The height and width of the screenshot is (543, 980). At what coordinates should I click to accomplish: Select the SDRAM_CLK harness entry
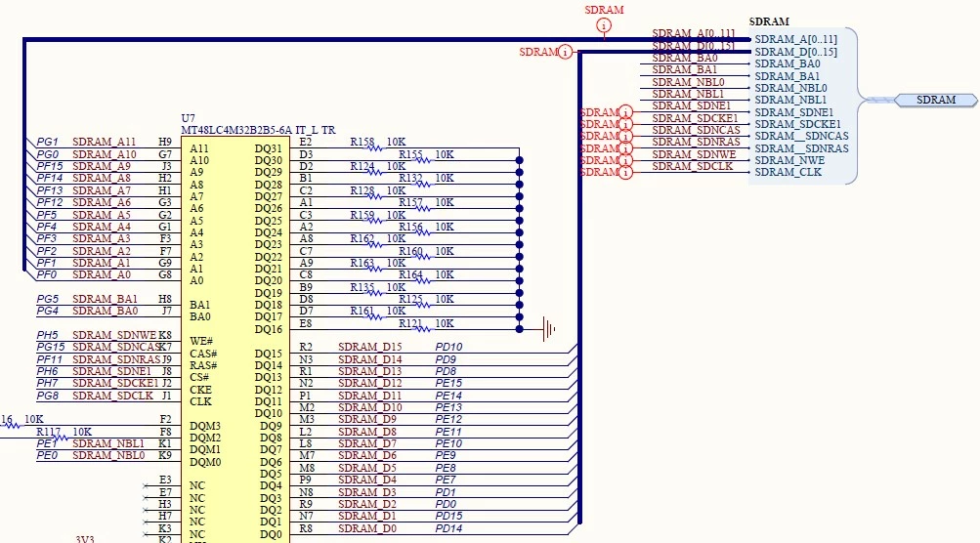click(788, 173)
